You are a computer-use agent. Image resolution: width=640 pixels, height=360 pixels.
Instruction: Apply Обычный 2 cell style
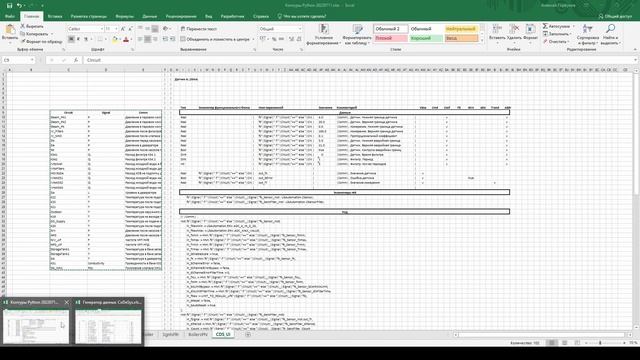(390, 29)
